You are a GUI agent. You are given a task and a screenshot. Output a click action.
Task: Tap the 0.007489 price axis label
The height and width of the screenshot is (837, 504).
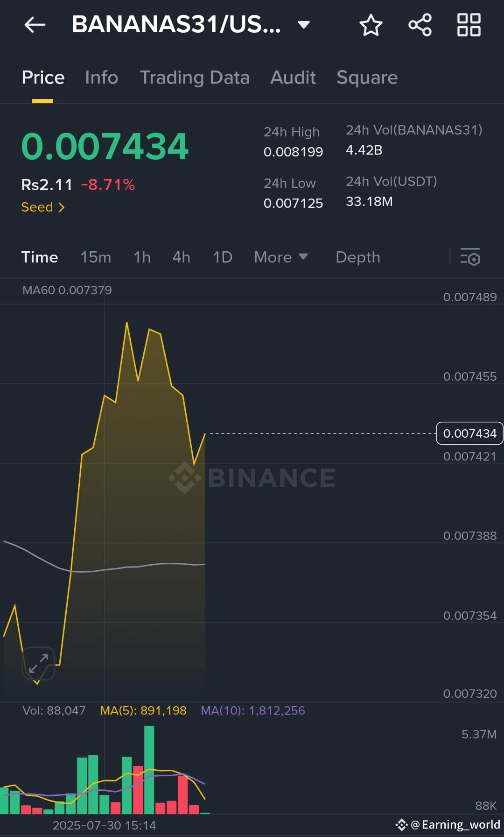pos(470,297)
